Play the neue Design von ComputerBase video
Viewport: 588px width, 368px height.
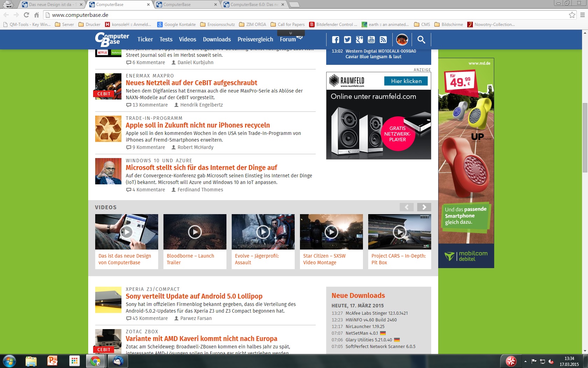click(126, 232)
